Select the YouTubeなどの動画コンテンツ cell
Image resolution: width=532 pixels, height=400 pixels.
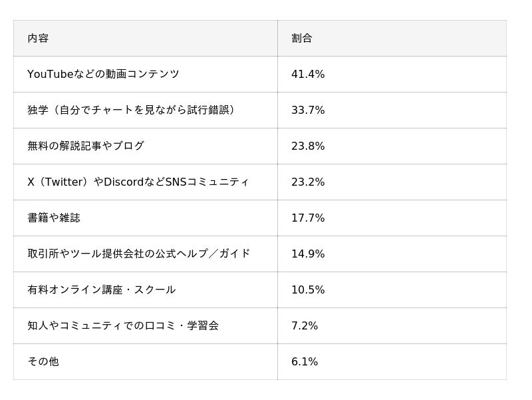click(x=103, y=75)
